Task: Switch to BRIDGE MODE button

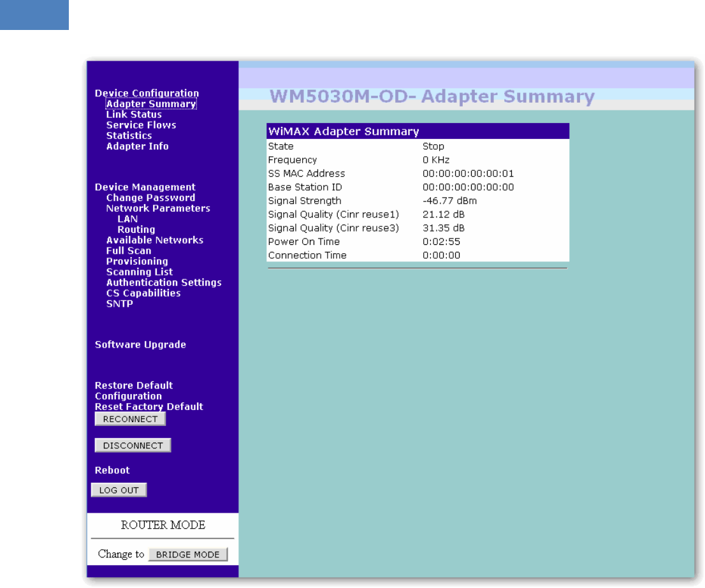Action: coord(188,555)
